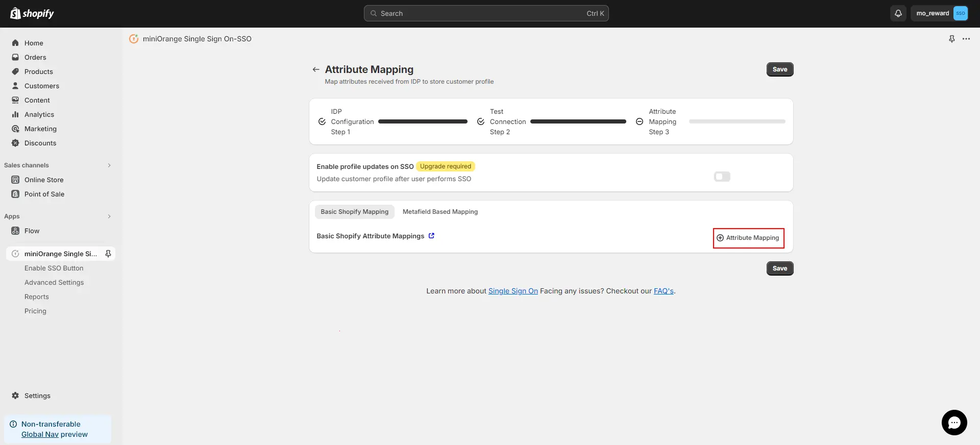The height and width of the screenshot is (445, 980).
Task: Open the chat support bubble
Action: (x=954, y=423)
